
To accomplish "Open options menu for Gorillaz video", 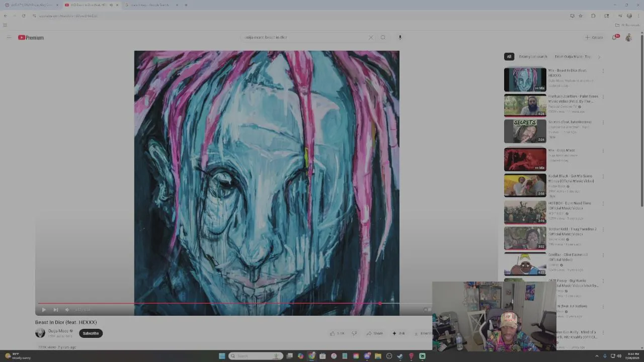I will pyautogui.click(x=603, y=255).
